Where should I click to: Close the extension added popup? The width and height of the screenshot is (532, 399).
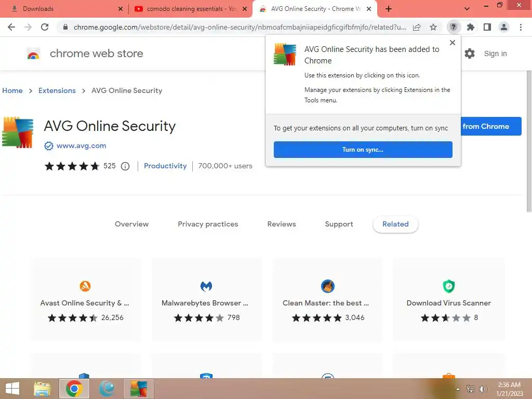tap(453, 43)
